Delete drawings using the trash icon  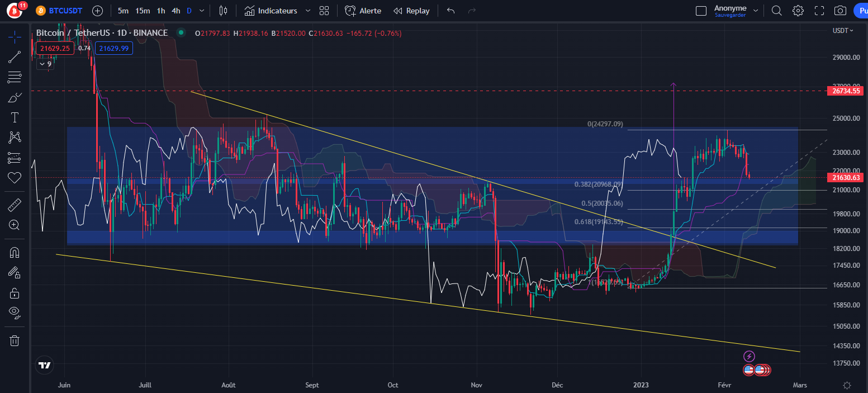pyautogui.click(x=14, y=340)
